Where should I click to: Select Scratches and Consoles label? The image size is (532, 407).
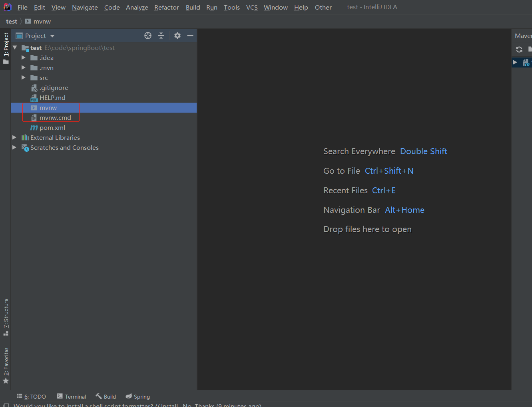[64, 147]
